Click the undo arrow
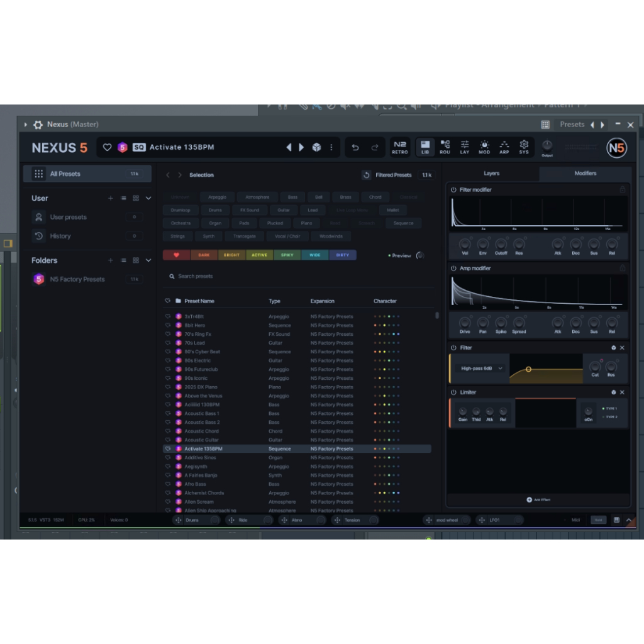Screen dimensions: 644x644 (x=355, y=147)
